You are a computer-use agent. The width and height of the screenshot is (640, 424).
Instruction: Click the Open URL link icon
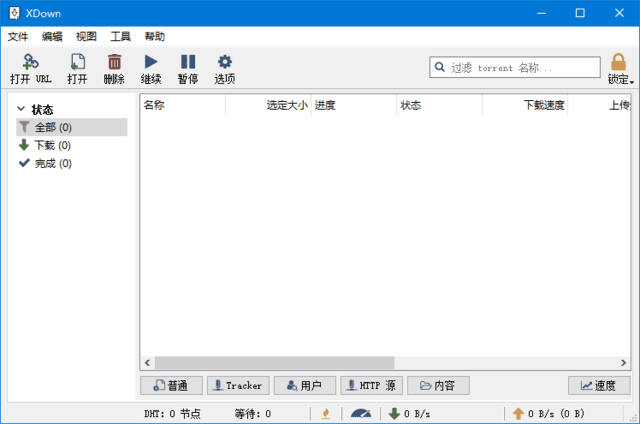pyautogui.click(x=30, y=62)
